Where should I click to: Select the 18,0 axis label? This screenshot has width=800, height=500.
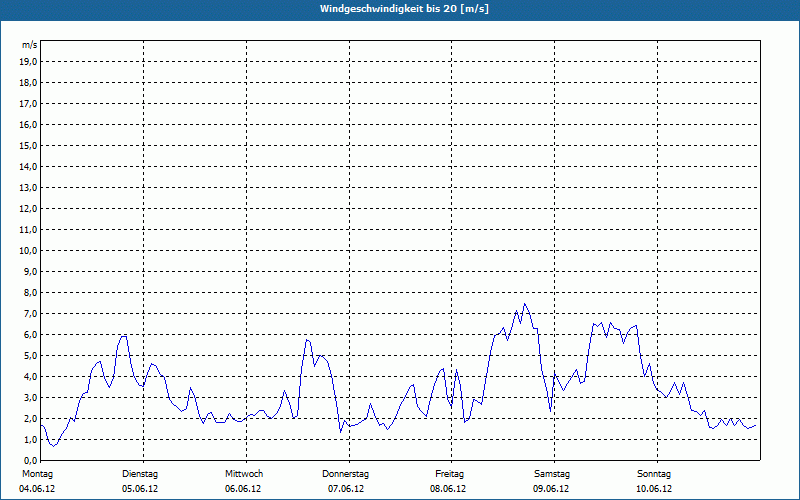[x=28, y=83]
